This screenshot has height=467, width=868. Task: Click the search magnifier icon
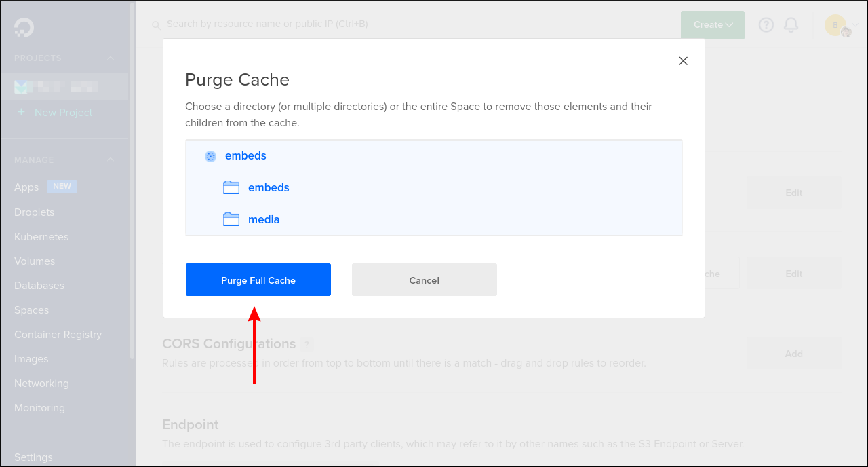click(157, 24)
